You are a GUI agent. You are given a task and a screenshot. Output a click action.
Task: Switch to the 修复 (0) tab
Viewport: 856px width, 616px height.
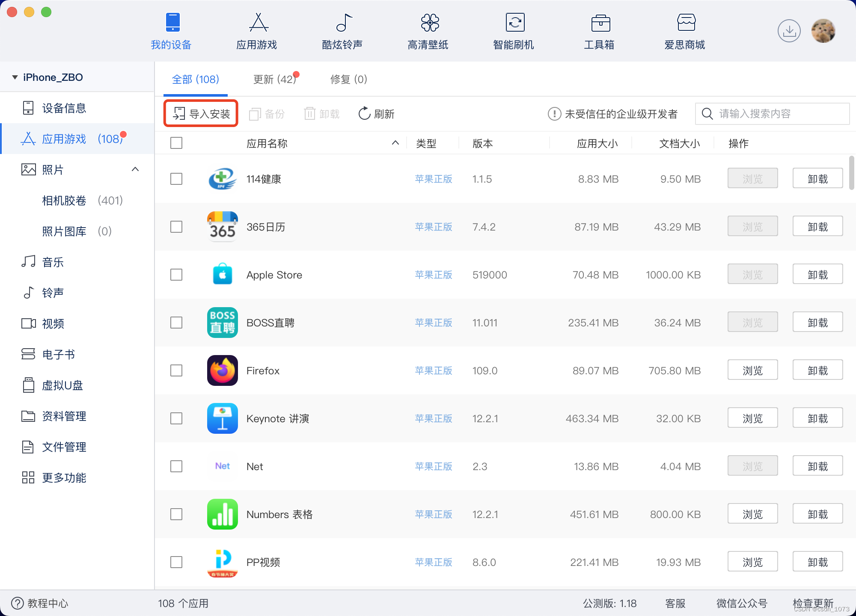pos(349,79)
